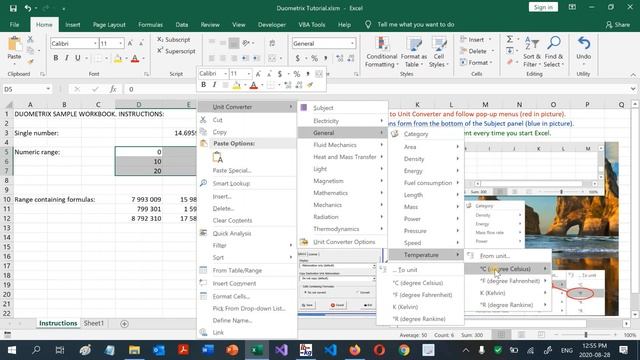Expand °F (degree Fahrenheit) from-unit submenu
This screenshot has height=360, width=640.
(x=508, y=281)
